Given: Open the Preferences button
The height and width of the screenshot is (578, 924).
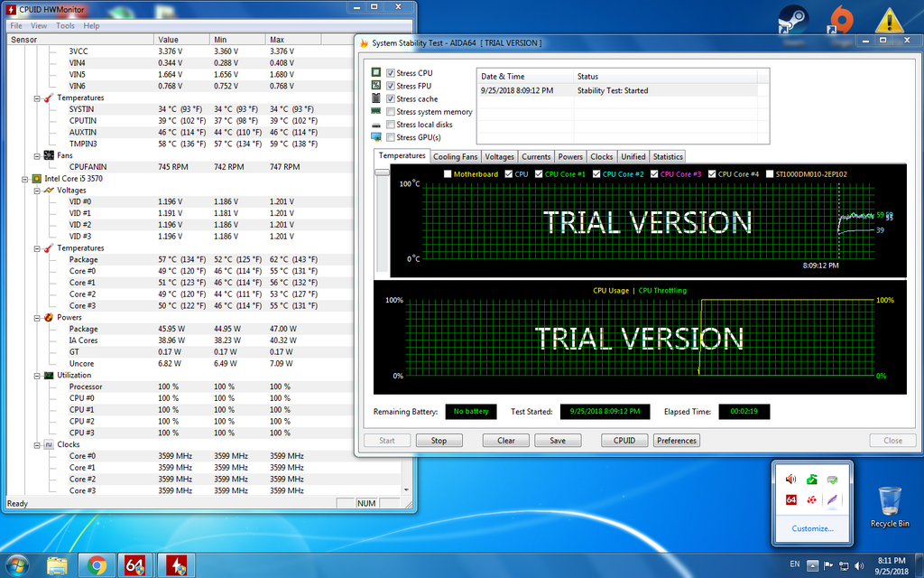Looking at the screenshot, I should pyautogui.click(x=677, y=441).
